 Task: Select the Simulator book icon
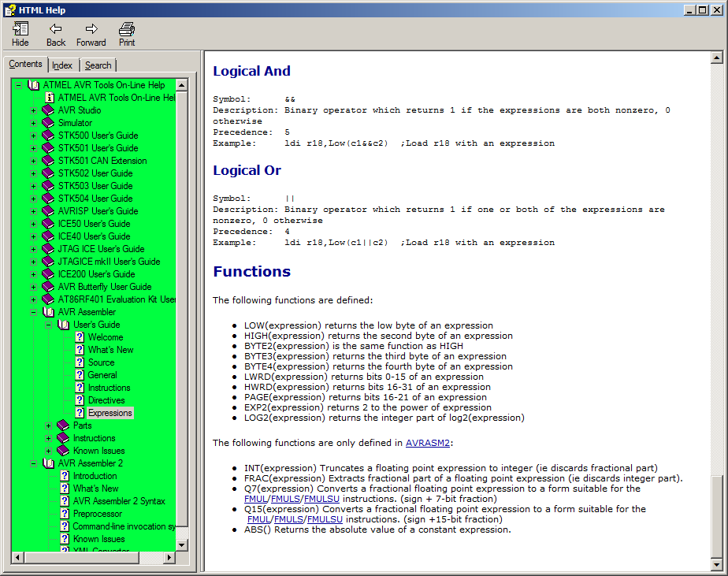point(48,123)
